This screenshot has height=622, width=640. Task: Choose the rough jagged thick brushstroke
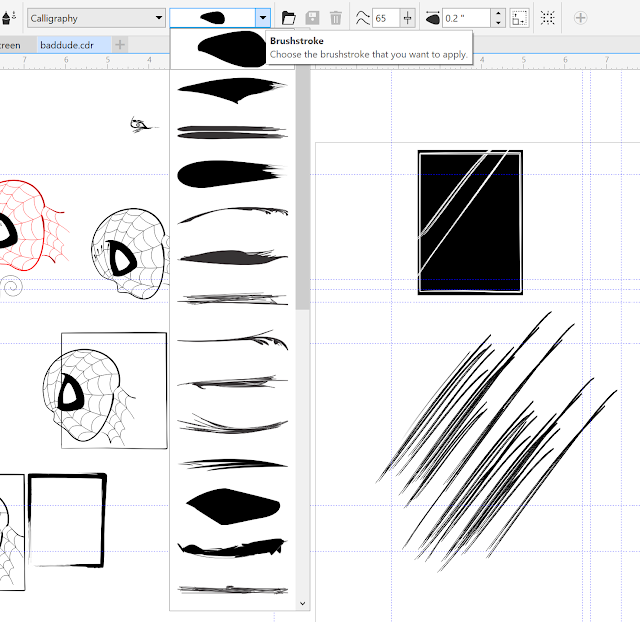coord(232,548)
